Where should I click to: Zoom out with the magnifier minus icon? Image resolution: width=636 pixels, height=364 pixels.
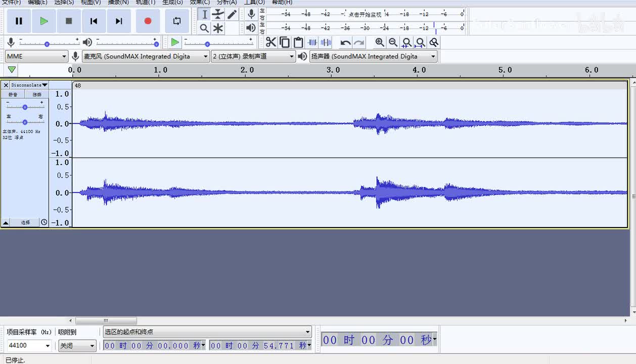tap(393, 42)
